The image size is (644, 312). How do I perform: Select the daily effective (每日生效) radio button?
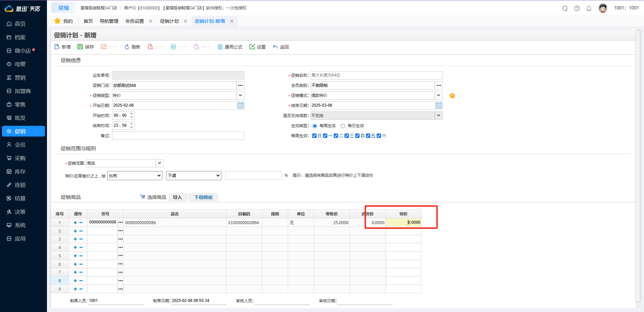(x=343, y=126)
